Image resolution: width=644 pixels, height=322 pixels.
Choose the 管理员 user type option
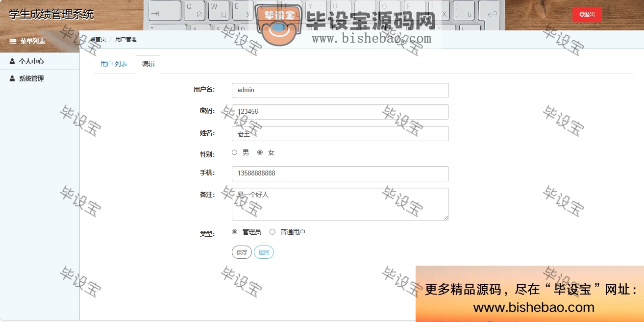pos(234,232)
